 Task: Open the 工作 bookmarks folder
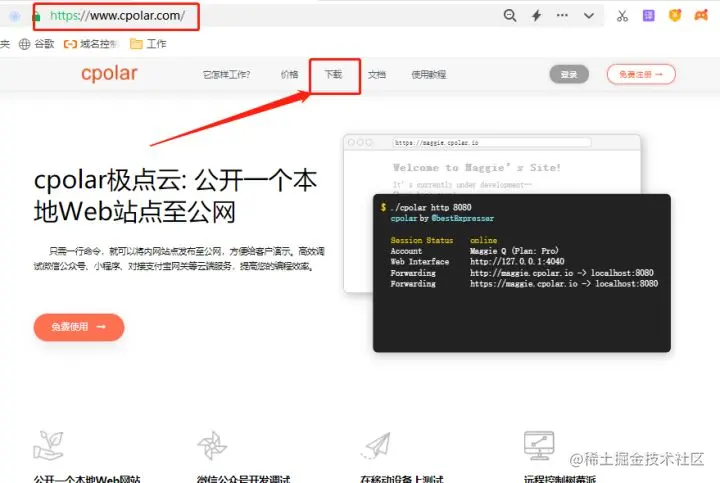click(x=148, y=44)
